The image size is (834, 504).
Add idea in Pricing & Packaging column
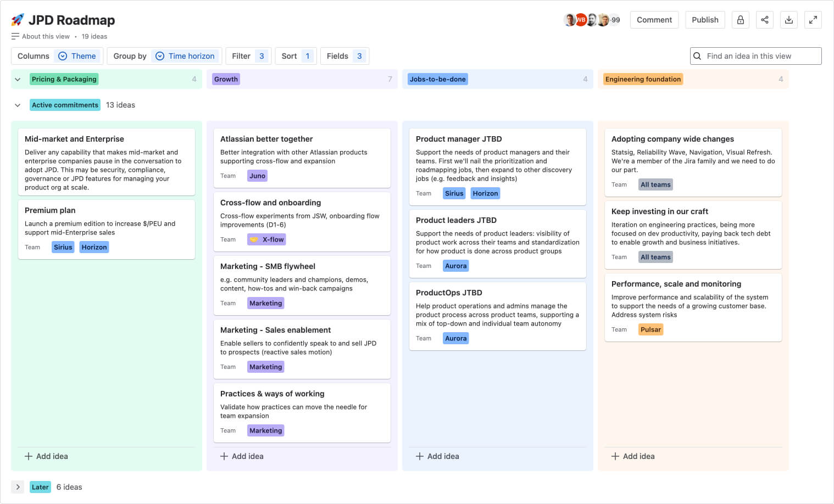coord(46,456)
